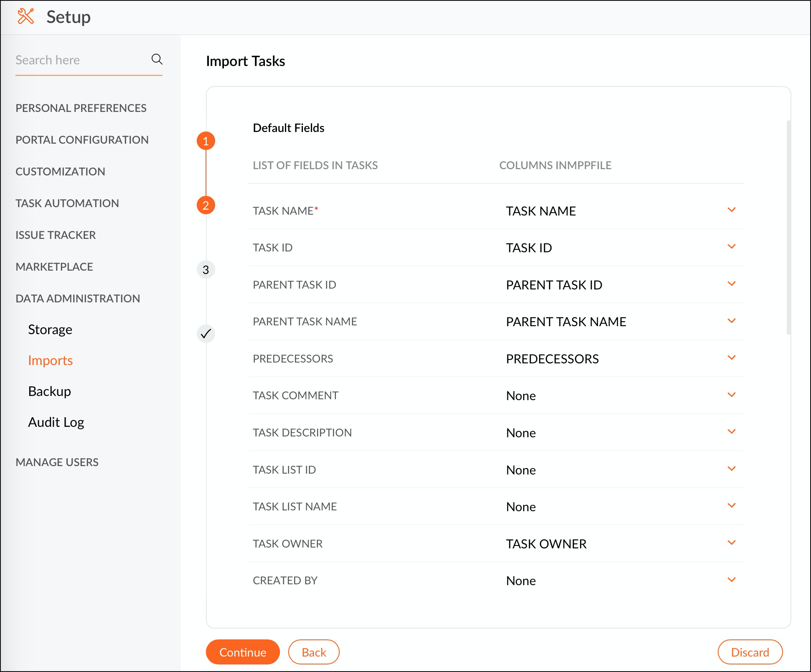Click LIST OF FIELDS IN TASKS header
811x672 pixels.
click(x=315, y=165)
